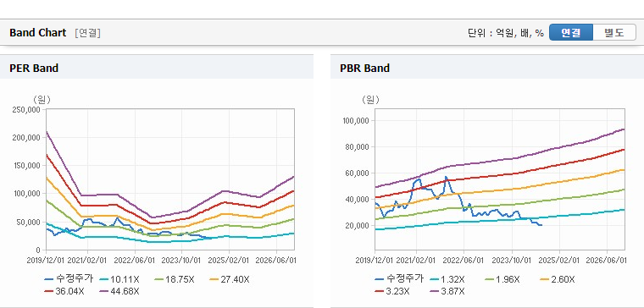This screenshot has width=644, height=308.
Task: Click 60,000 on PBR chart axis
Action: tap(358, 173)
